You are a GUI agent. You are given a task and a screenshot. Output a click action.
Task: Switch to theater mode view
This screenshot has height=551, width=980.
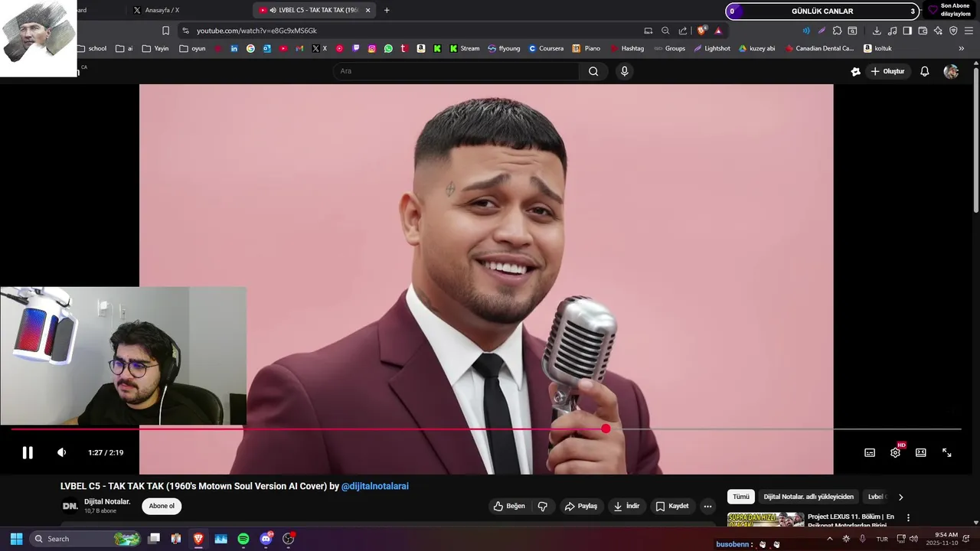[x=921, y=452]
